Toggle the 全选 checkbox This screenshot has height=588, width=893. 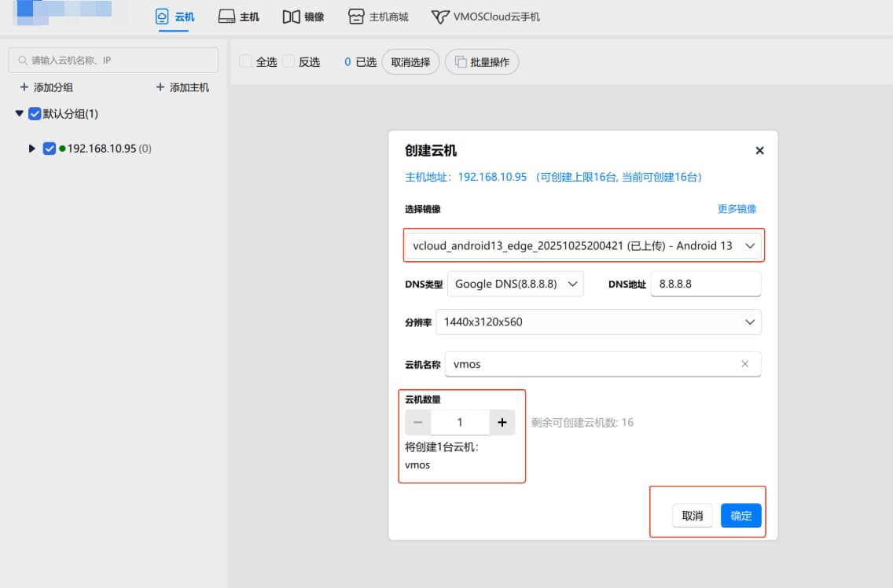click(x=245, y=61)
